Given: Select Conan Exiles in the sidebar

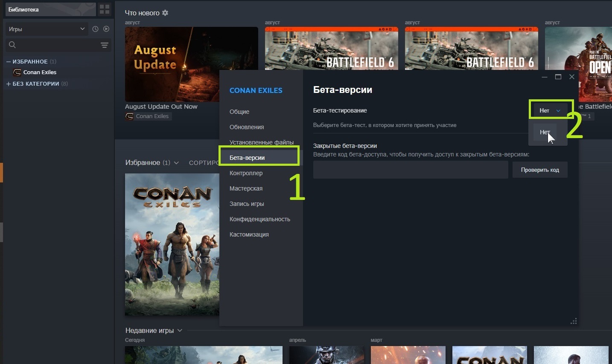Looking at the screenshot, I should point(40,72).
